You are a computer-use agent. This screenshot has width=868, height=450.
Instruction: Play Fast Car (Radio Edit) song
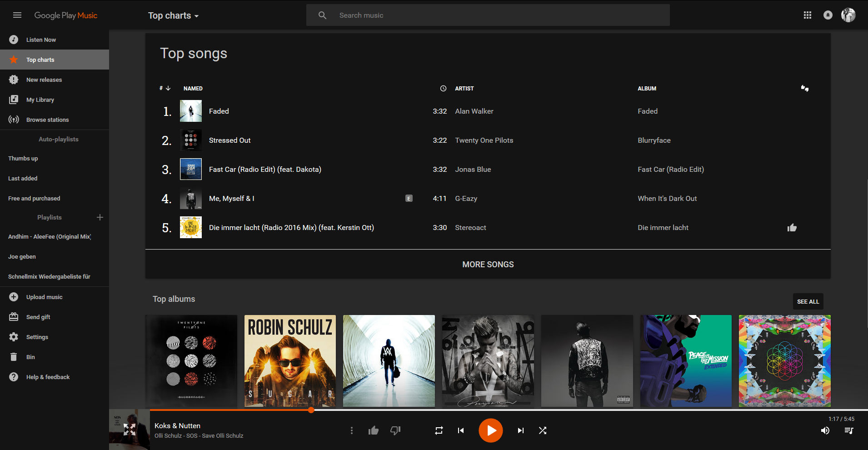click(265, 169)
